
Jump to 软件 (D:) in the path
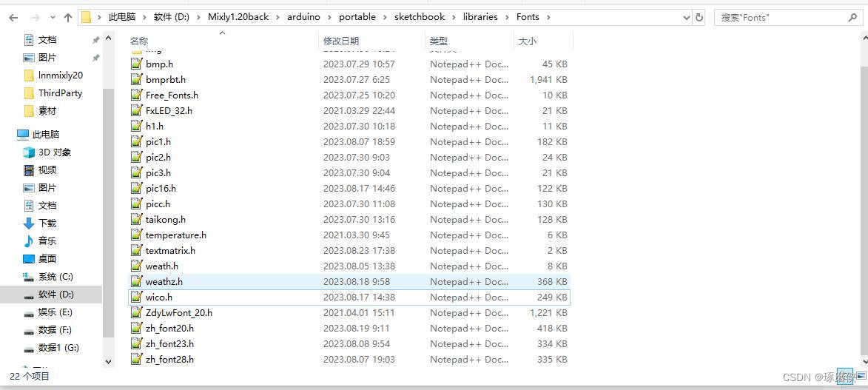[172, 17]
